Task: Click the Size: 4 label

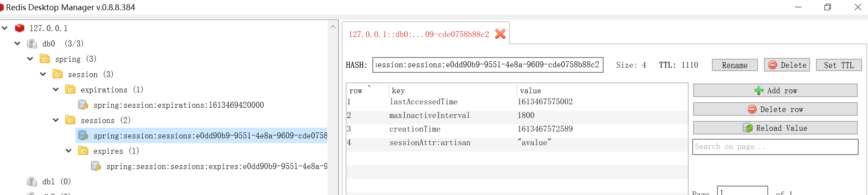Action: click(631, 65)
